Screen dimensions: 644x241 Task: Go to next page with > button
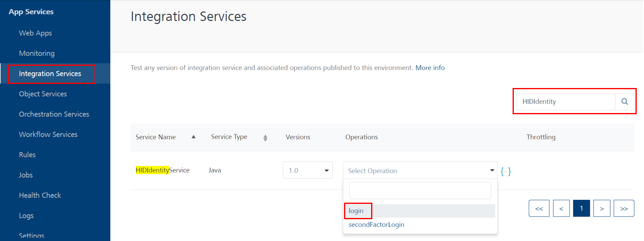click(x=602, y=208)
